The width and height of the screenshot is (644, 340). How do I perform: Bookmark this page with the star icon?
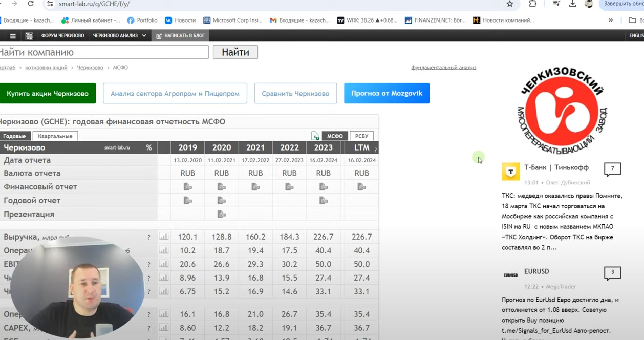tap(510, 4)
